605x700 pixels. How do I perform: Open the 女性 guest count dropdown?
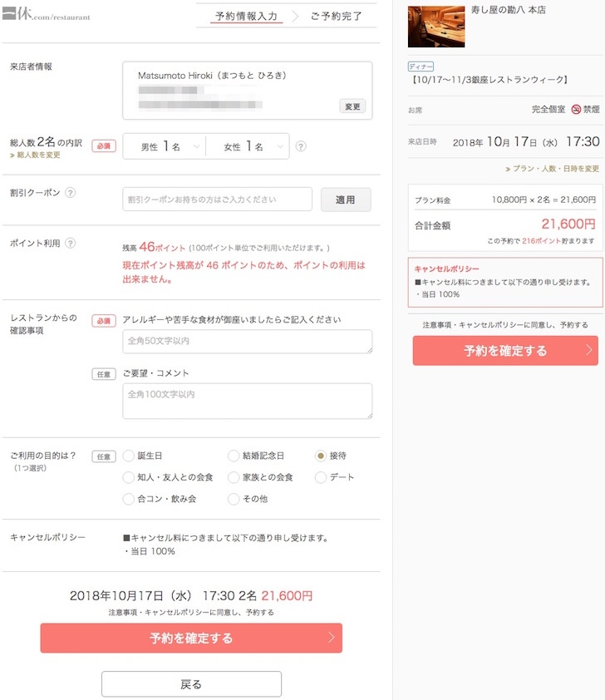pos(252,145)
